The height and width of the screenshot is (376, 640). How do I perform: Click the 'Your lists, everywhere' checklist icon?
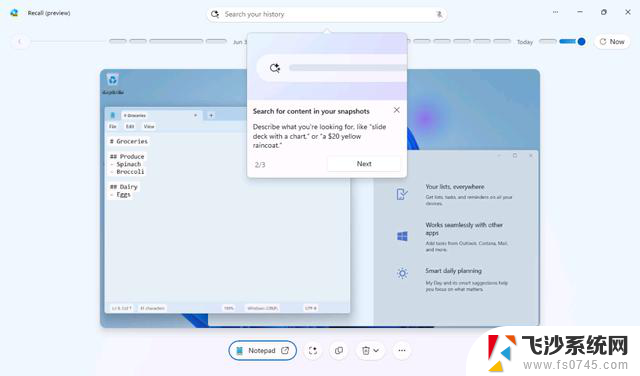[402, 194]
